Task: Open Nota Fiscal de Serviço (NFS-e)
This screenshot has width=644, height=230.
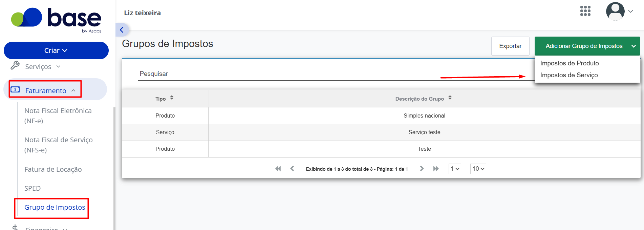Action: 58,145
